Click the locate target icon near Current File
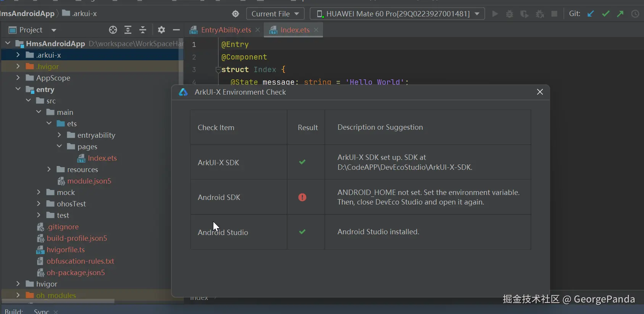 tap(236, 14)
